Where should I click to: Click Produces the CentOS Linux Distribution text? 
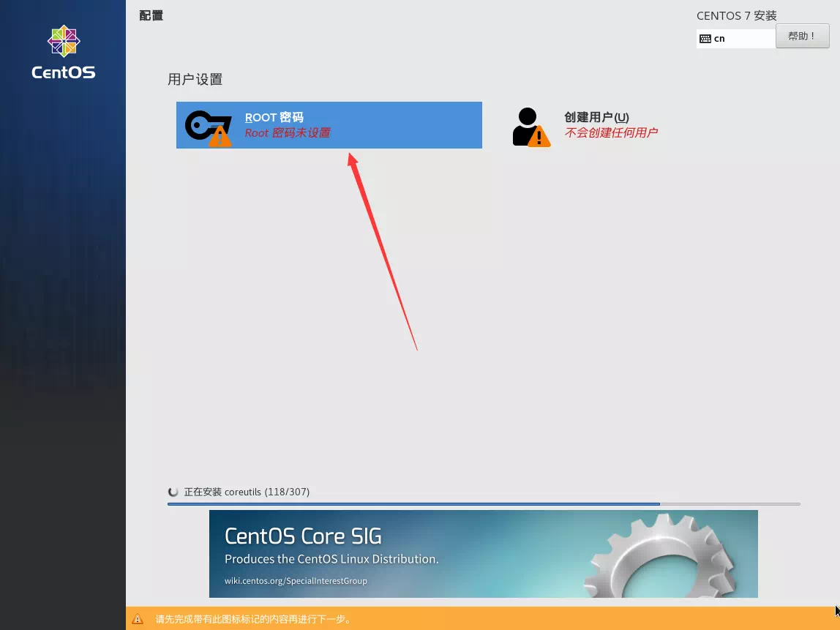point(331,559)
